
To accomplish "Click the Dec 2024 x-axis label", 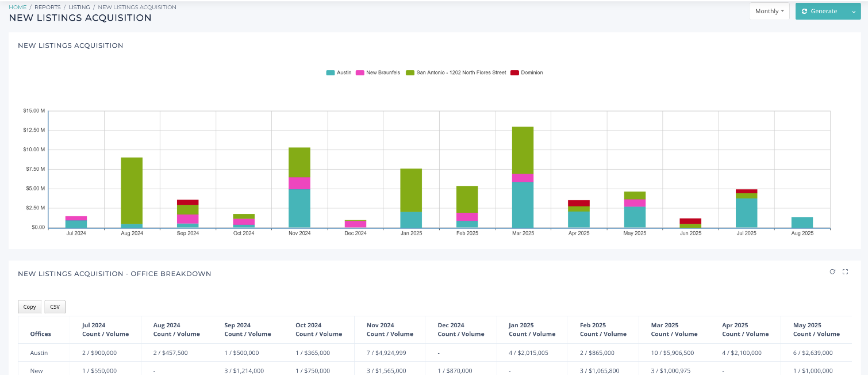I will point(355,234).
